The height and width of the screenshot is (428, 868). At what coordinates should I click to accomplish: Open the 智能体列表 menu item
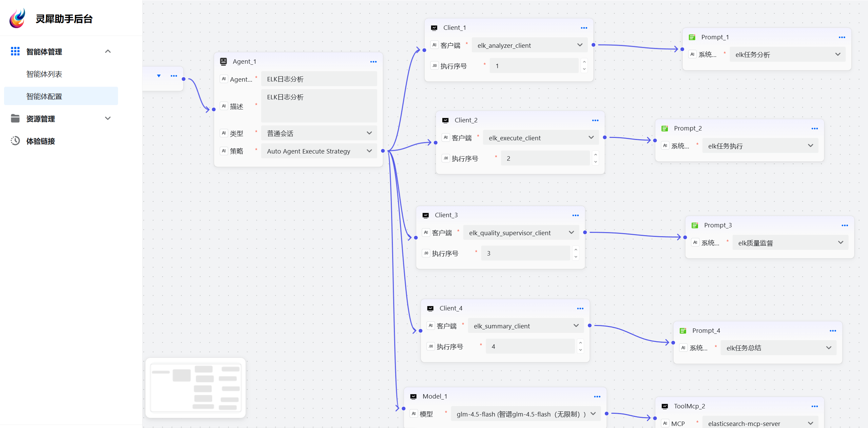point(44,74)
